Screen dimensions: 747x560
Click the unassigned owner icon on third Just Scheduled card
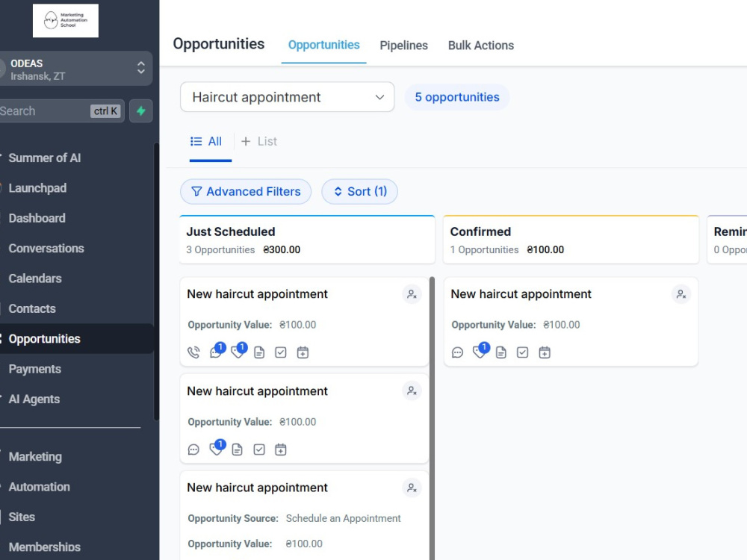pyautogui.click(x=412, y=488)
